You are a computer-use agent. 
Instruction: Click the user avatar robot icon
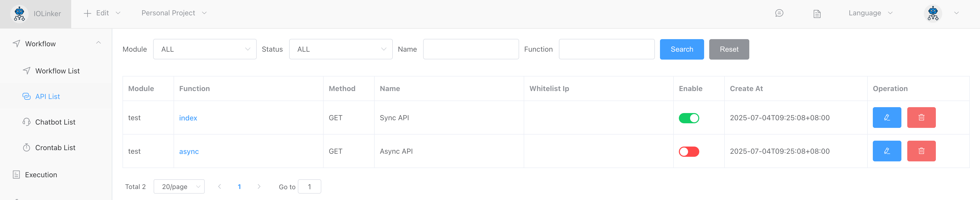coord(933,13)
